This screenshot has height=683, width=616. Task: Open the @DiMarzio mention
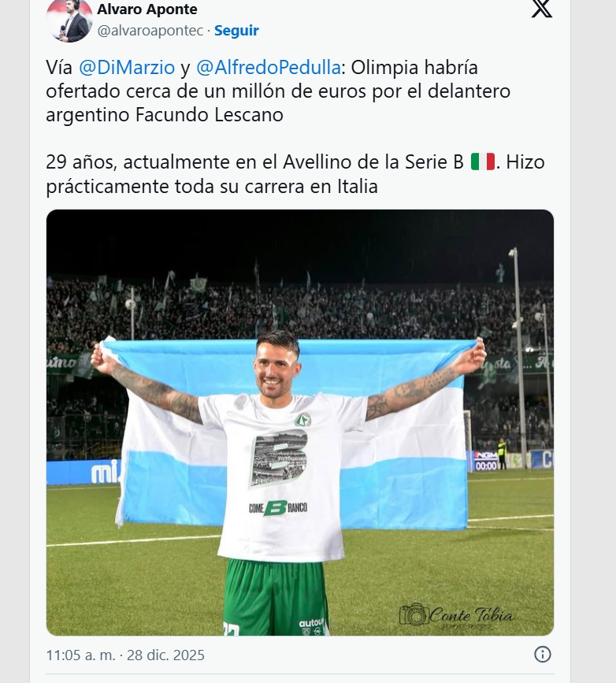[x=127, y=69]
